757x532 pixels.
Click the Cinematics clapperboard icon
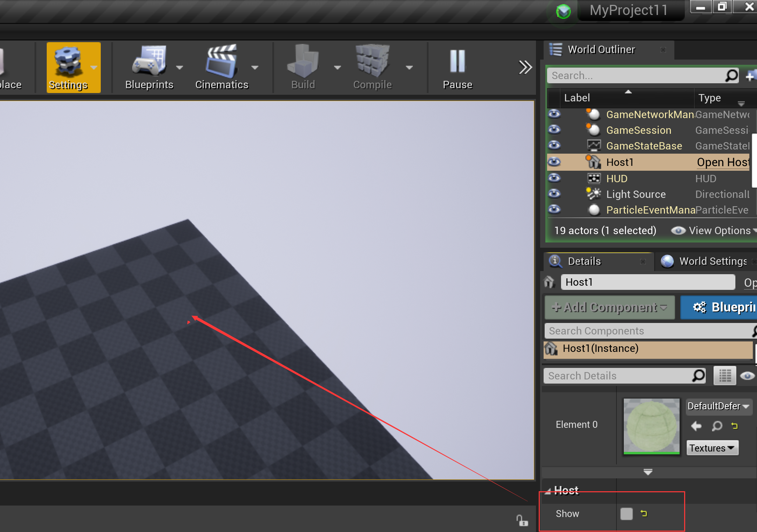(x=222, y=62)
